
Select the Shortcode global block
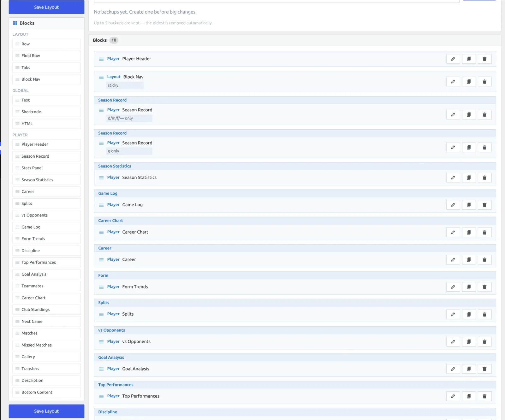[x=46, y=112]
